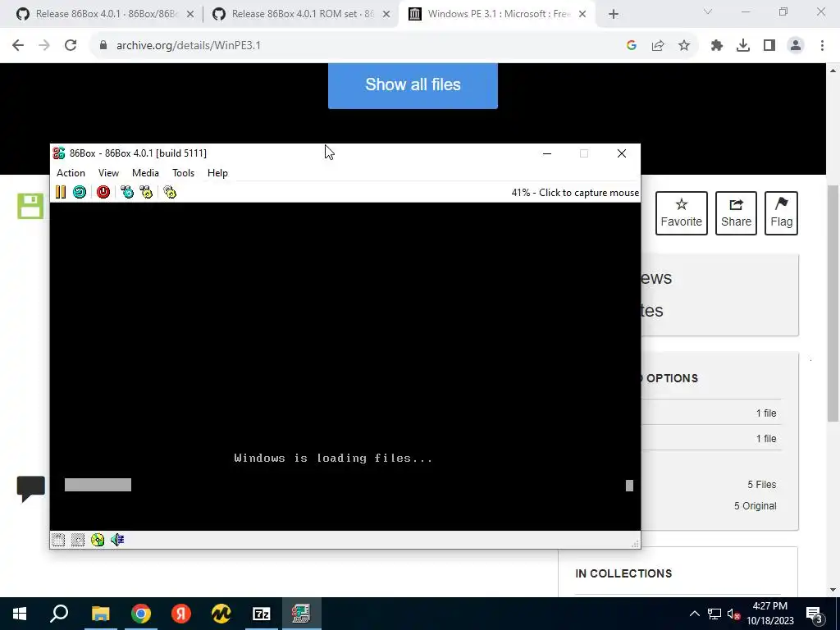Open the tab search dropdown chevron
The width and height of the screenshot is (840, 630).
pyautogui.click(x=708, y=11)
